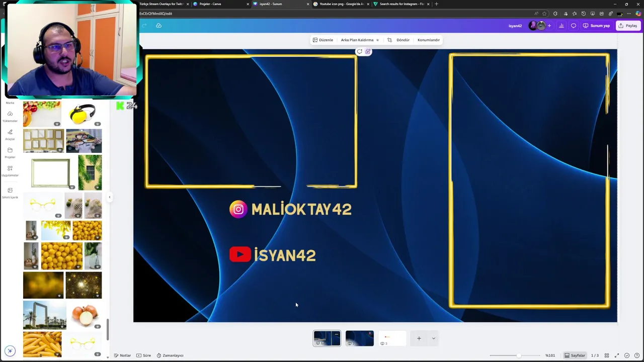Click Döndür flip option
Image resolution: width=644 pixels, height=362 pixels.
coord(403,40)
